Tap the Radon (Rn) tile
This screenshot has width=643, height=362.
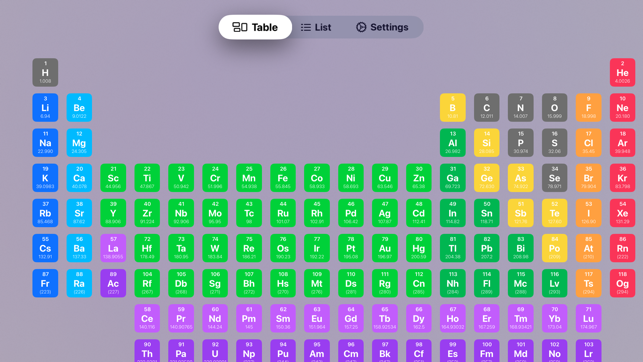pyautogui.click(x=622, y=248)
